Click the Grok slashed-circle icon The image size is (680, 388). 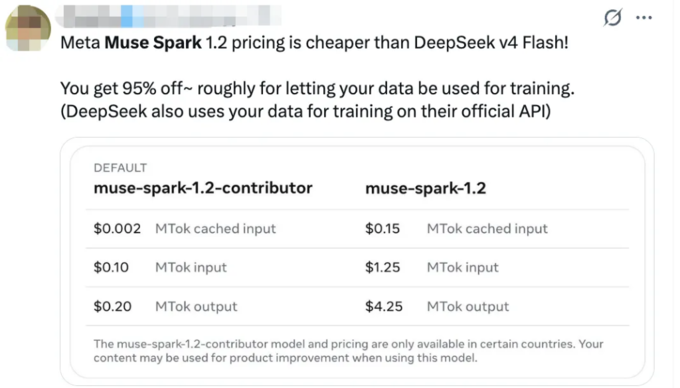click(x=612, y=18)
